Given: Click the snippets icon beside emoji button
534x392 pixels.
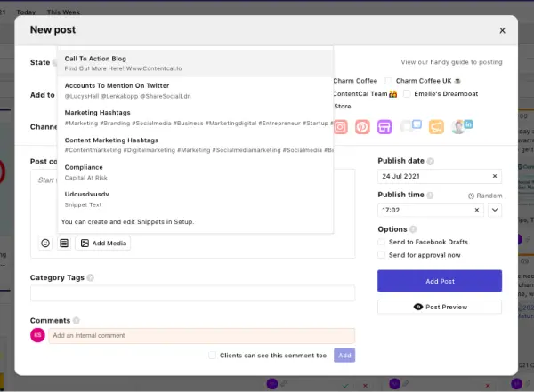Looking at the screenshot, I should click(64, 243).
